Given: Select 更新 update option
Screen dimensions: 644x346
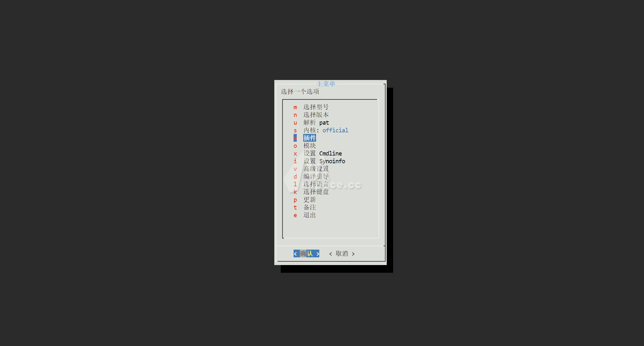Looking at the screenshot, I should coord(309,200).
